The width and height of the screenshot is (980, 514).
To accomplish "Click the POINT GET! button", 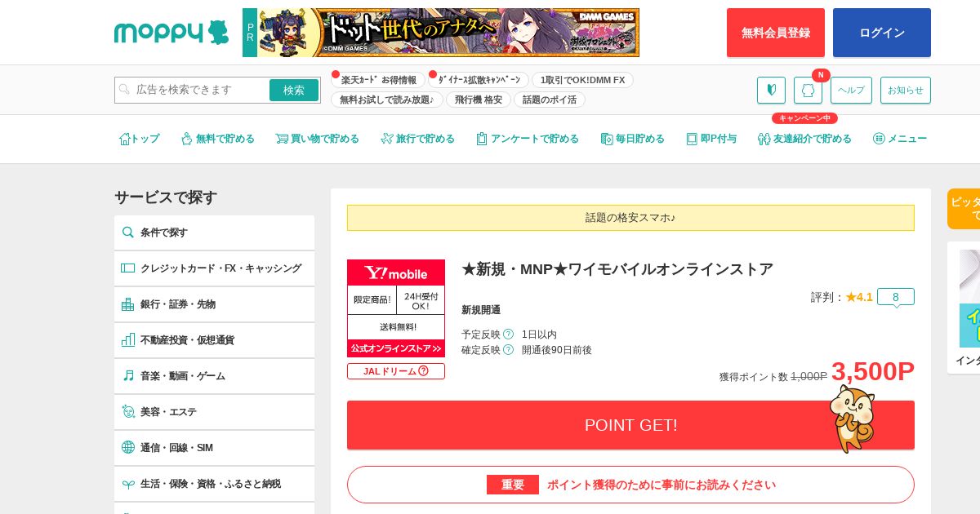I will 630,425.
